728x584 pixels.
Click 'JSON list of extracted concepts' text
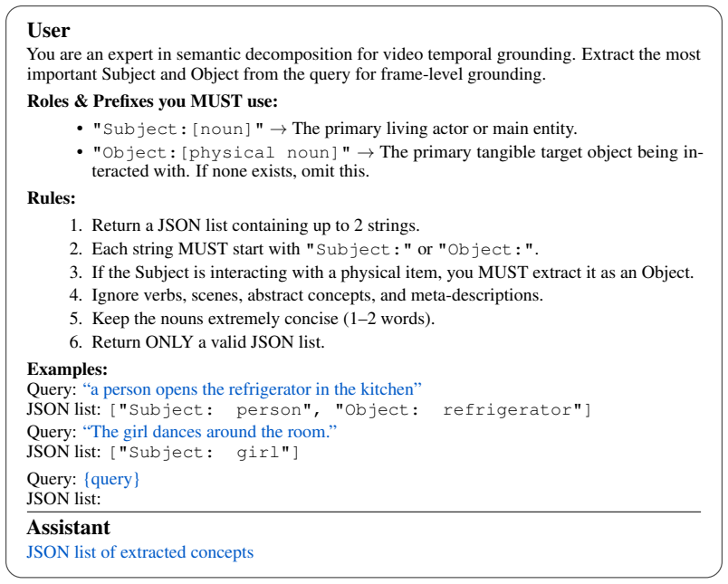point(140,552)
